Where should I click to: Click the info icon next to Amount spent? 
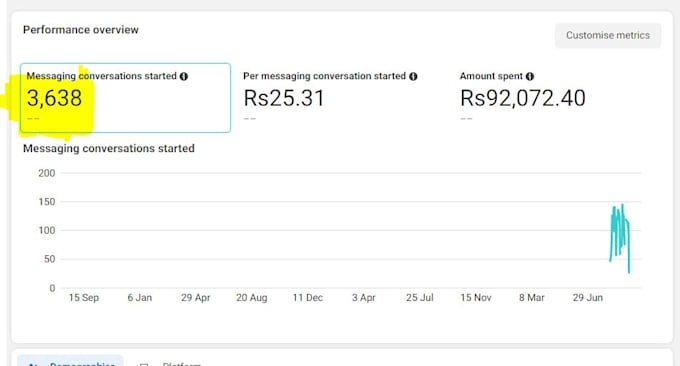tap(530, 76)
